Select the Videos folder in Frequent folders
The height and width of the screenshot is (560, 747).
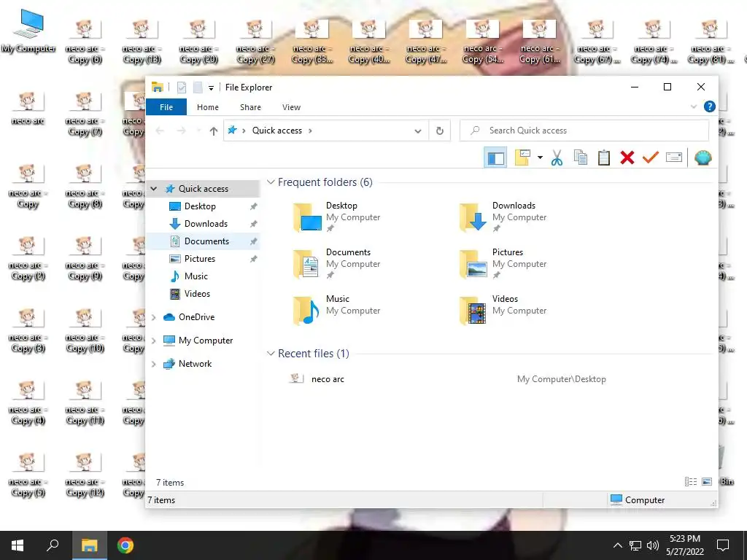[x=503, y=310]
